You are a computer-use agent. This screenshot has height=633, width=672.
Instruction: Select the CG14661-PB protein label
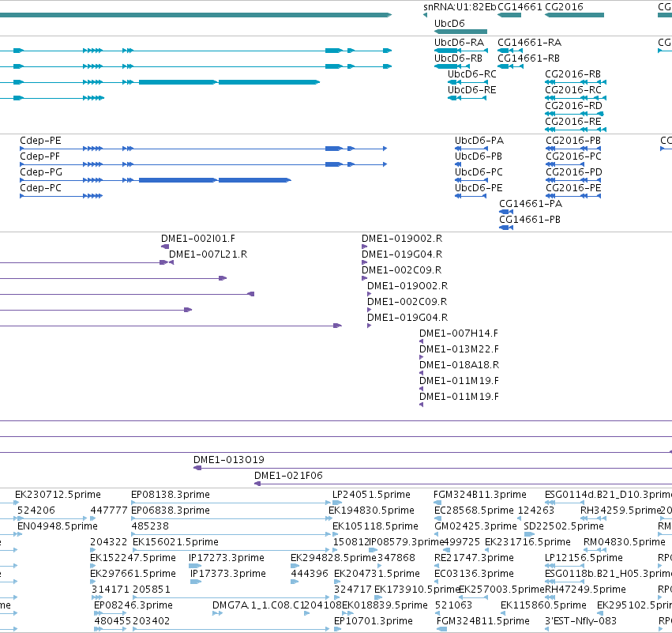coord(530,220)
